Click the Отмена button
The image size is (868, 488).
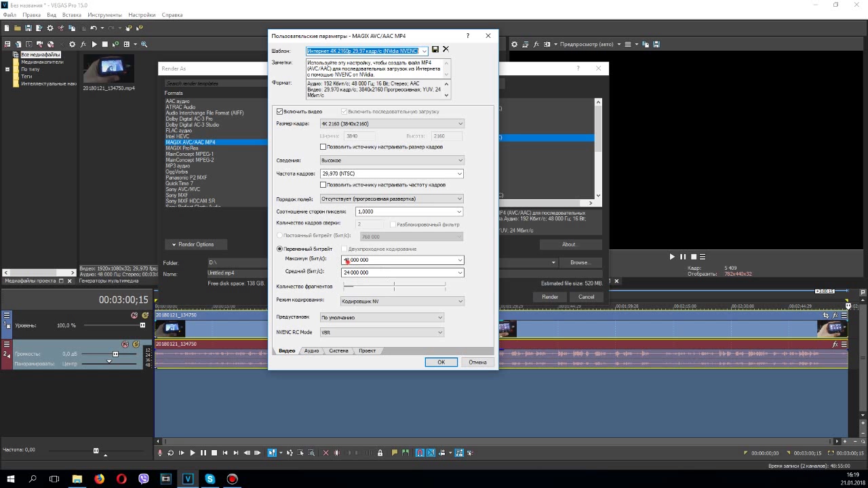[x=477, y=362]
